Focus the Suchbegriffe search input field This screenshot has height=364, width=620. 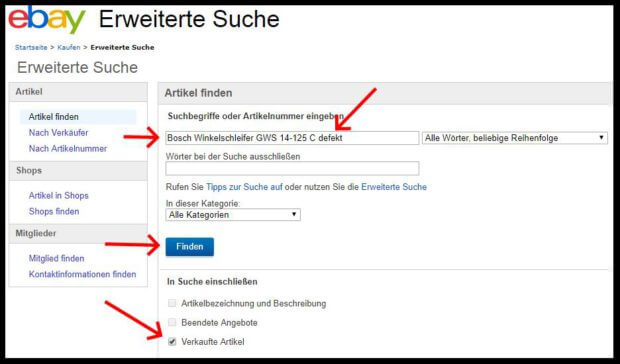coord(292,138)
